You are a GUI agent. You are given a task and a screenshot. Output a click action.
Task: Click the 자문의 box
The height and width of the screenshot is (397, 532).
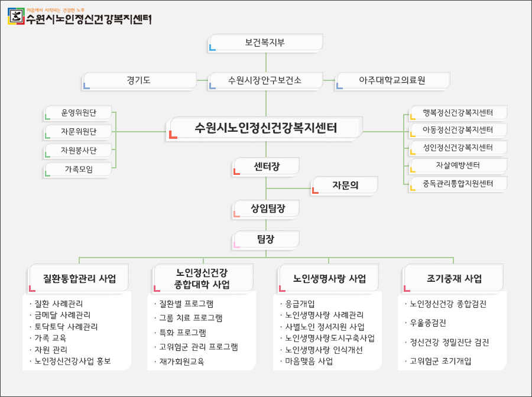click(x=345, y=186)
